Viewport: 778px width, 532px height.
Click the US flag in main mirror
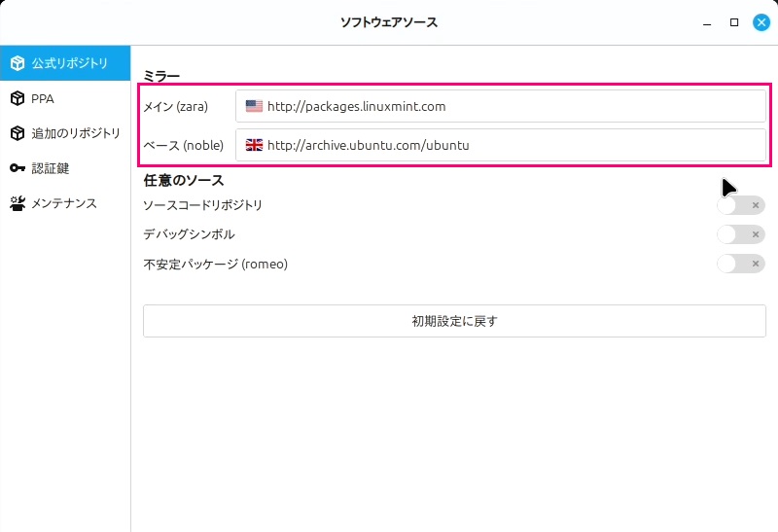pos(254,106)
